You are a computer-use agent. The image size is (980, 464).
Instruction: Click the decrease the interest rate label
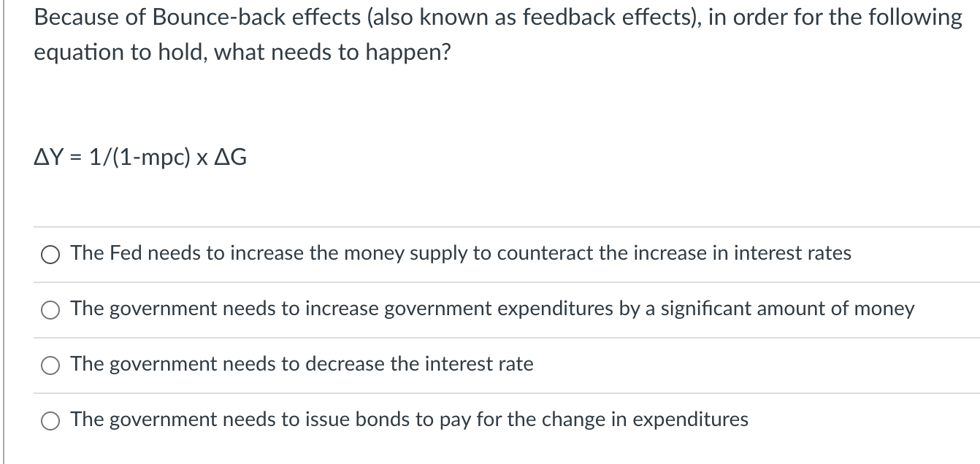[x=301, y=364]
